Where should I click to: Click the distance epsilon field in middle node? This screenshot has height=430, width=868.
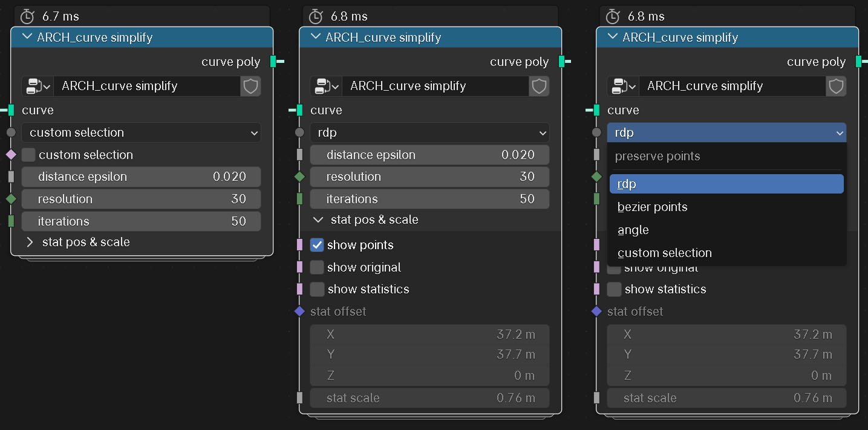(x=429, y=155)
